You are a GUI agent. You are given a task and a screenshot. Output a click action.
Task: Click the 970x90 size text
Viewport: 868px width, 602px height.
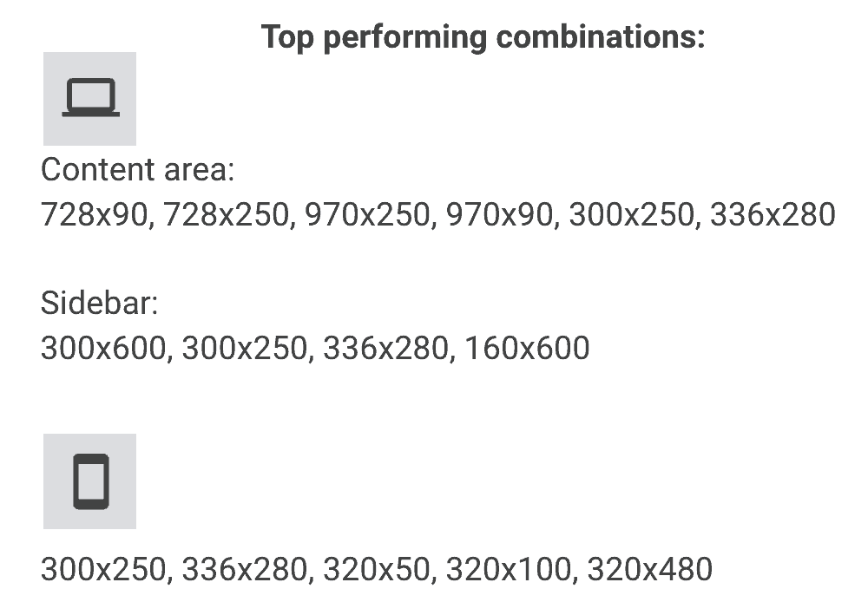(x=499, y=213)
